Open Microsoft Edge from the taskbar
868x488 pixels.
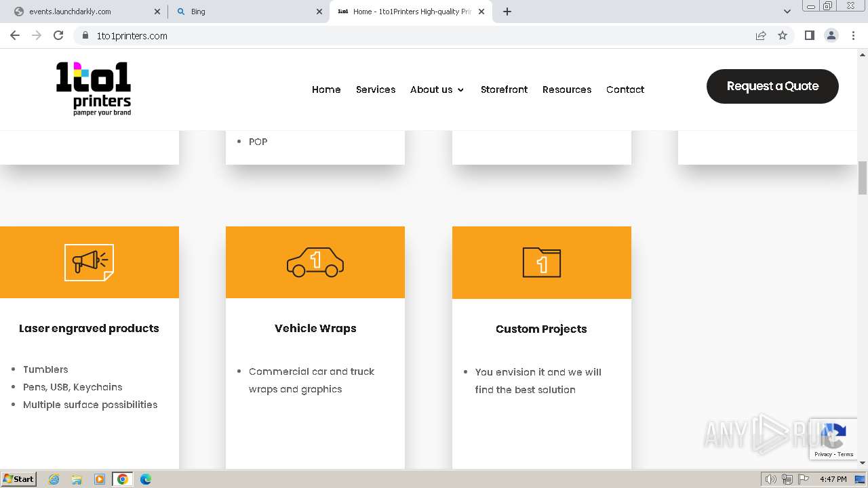tap(146, 479)
